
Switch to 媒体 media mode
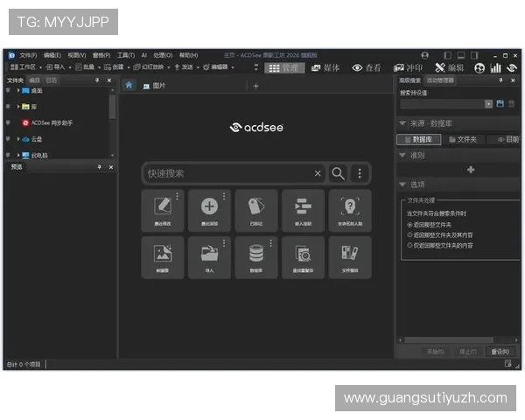pos(325,68)
